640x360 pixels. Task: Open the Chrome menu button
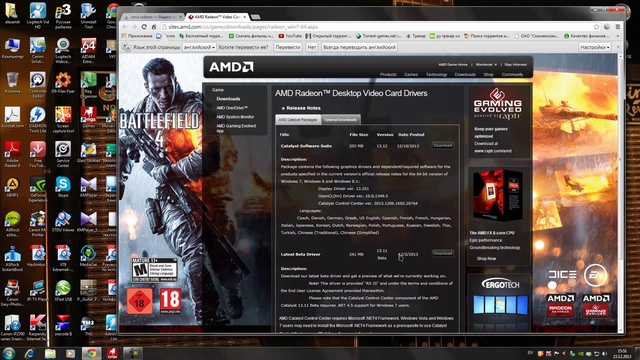618,27
